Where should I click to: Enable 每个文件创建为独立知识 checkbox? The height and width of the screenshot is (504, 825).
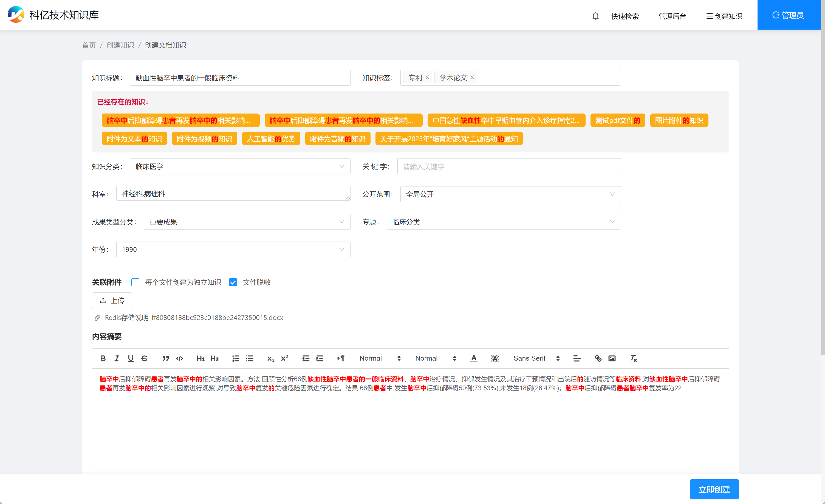coord(135,282)
